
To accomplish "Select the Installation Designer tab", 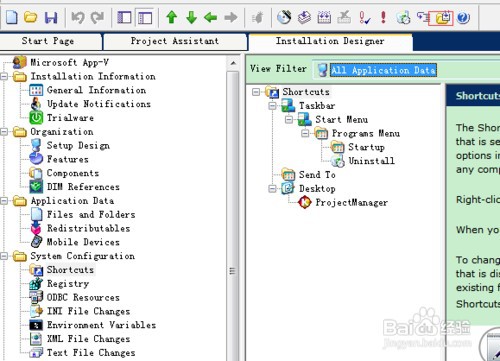I will (x=330, y=41).
